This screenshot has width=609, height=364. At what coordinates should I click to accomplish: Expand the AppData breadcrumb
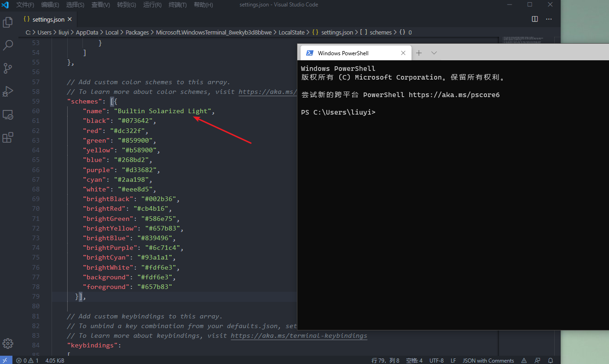pyautogui.click(x=87, y=32)
